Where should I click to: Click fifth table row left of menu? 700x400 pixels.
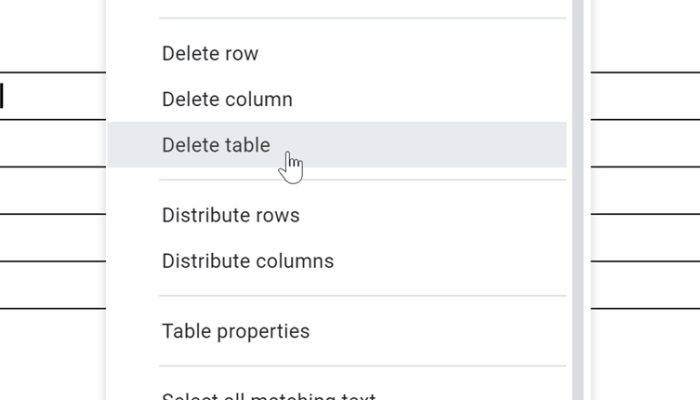coord(50,284)
